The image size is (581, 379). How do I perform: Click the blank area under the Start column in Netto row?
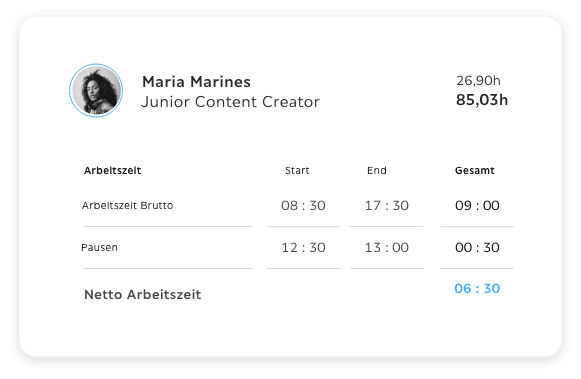click(303, 293)
